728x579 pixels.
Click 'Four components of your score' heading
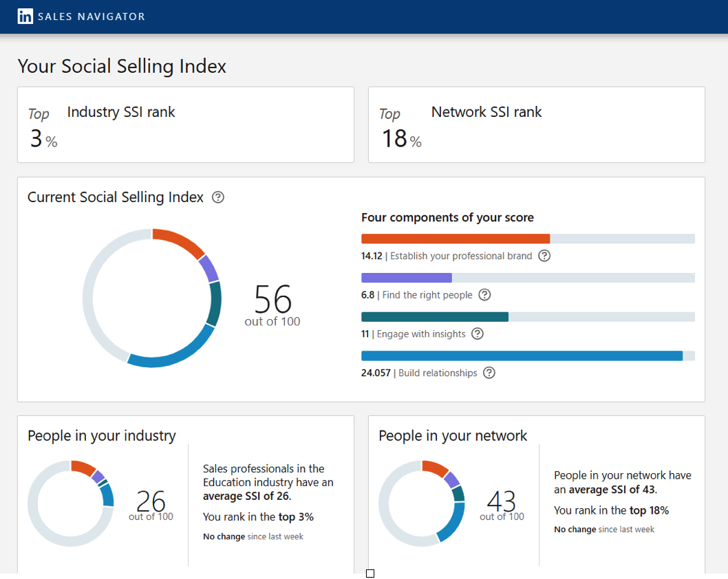point(447,217)
